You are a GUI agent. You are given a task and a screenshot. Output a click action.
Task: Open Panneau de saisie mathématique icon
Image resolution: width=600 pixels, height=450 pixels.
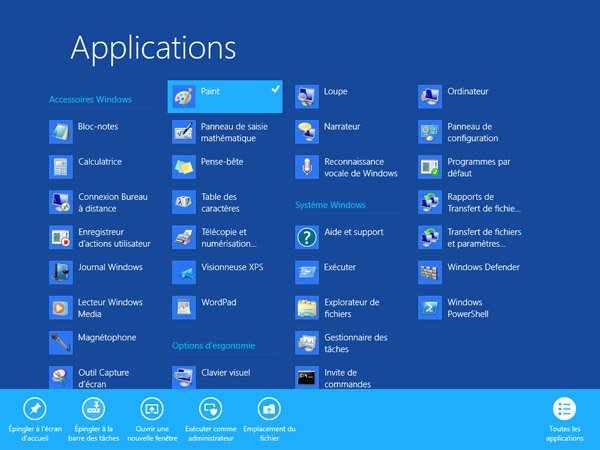pos(184,132)
